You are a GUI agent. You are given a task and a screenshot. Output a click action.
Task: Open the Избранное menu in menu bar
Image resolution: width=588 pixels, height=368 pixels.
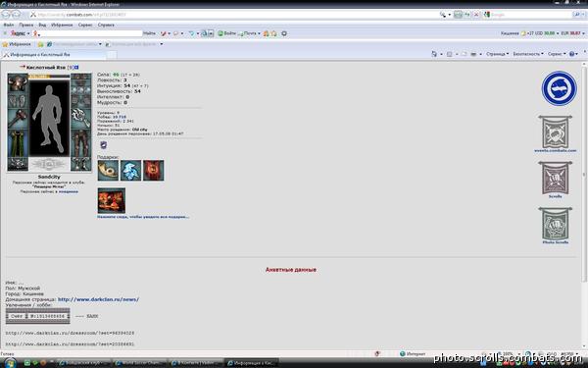point(62,25)
